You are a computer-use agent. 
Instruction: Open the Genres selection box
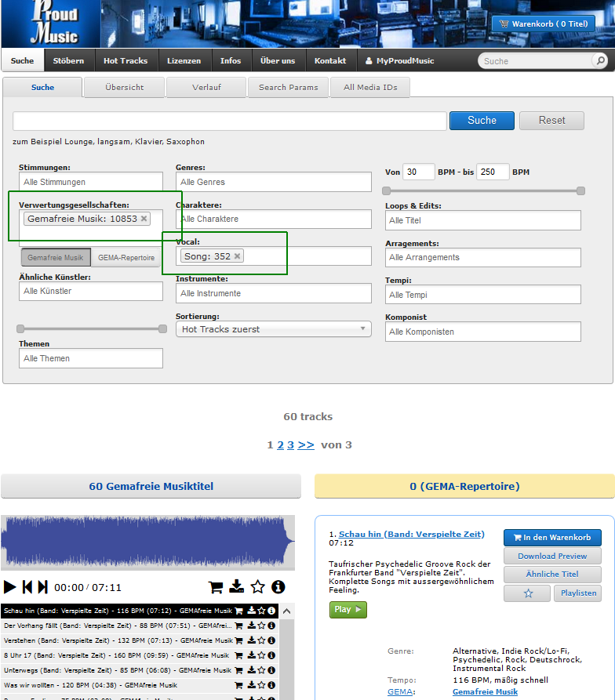273,182
